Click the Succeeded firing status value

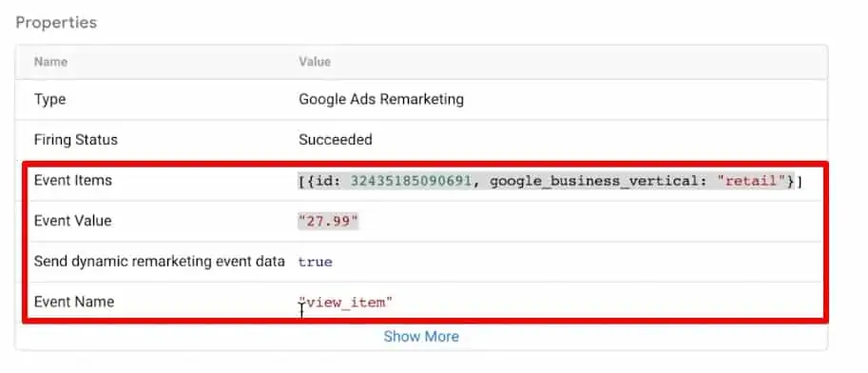pos(335,140)
